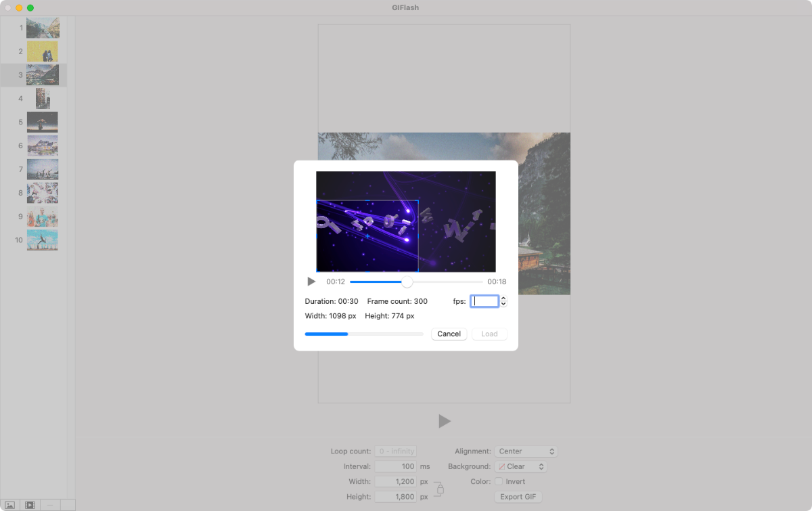812x511 pixels.
Task: Select the first mountain thumbnail in the sidebar
Action: tap(42, 28)
